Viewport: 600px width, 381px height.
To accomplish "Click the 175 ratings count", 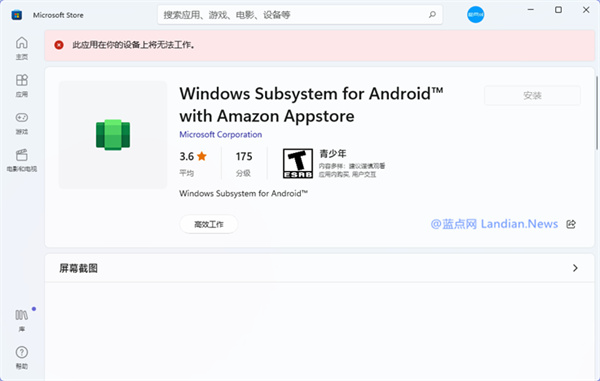I will click(244, 156).
